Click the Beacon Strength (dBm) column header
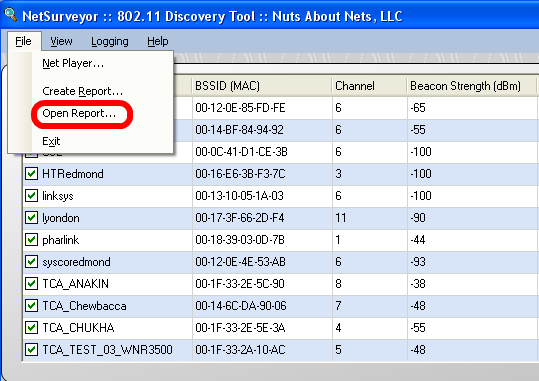539x381 pixels. click(471, 86)
